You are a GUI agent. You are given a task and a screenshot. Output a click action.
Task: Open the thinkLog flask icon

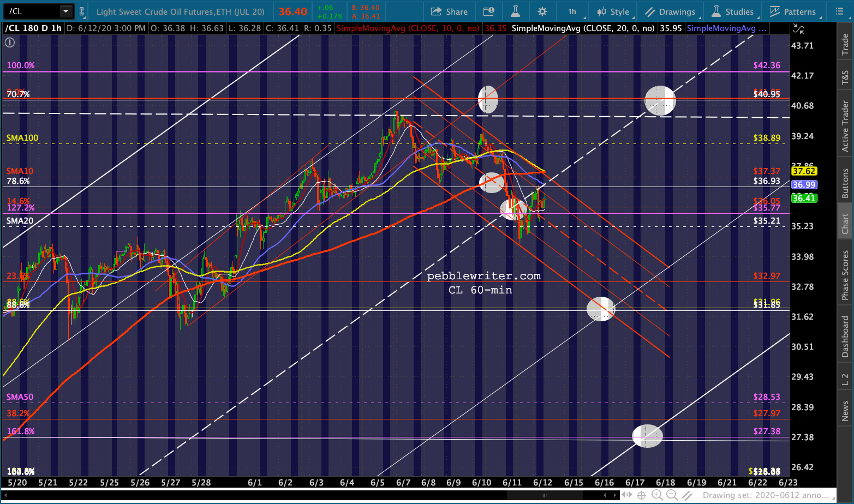(x=515, y=11)
